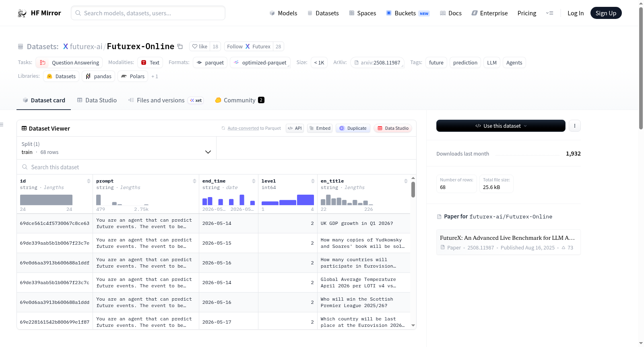Open the navigation overflow menu icon

pos(549,13)
